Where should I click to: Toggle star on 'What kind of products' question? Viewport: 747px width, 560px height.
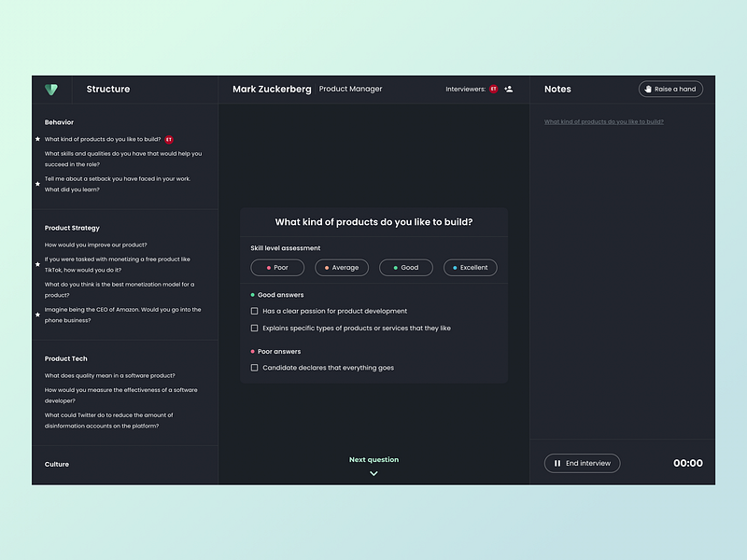click(37, 139)
